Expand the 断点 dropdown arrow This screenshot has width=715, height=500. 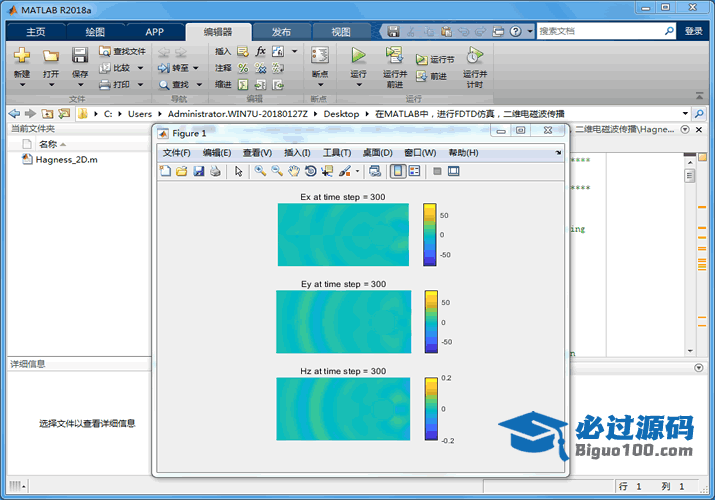320,85
